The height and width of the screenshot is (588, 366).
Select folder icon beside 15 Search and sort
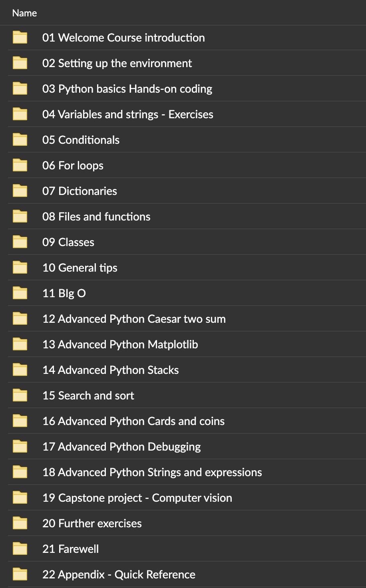20,395
